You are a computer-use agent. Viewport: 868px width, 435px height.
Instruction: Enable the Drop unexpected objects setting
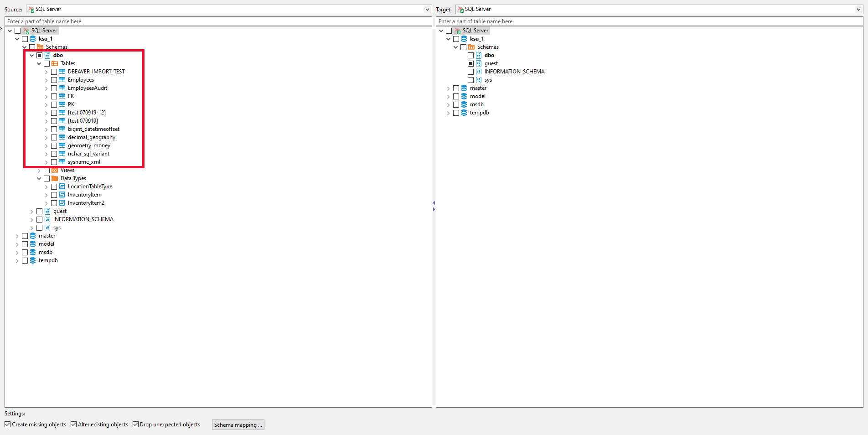[136, 425]
